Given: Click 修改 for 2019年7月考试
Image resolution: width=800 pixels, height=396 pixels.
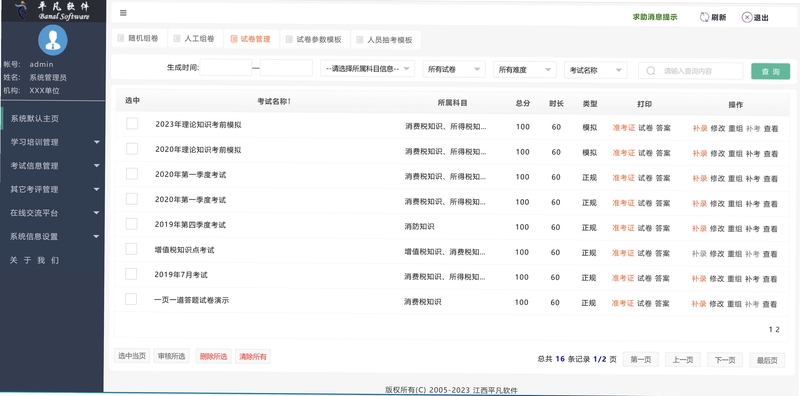Looking at the screenshot, I should 717,279.
